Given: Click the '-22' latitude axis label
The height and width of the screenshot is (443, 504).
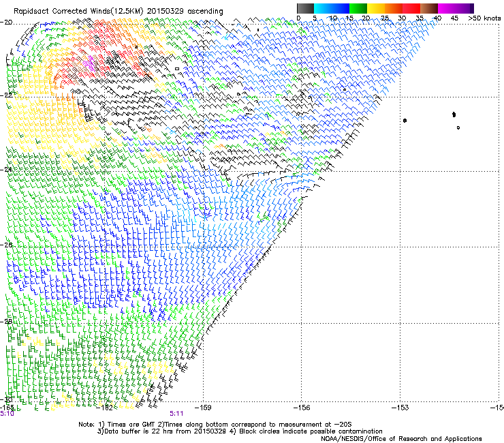Looking at the screenshot, I should [x=6, y=95].
